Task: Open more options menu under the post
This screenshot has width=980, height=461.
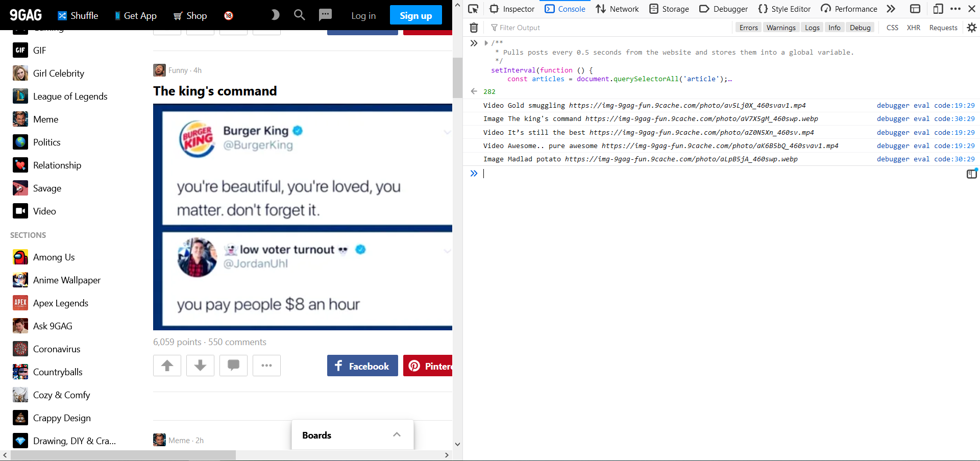Action: click(x=266, y=366)
